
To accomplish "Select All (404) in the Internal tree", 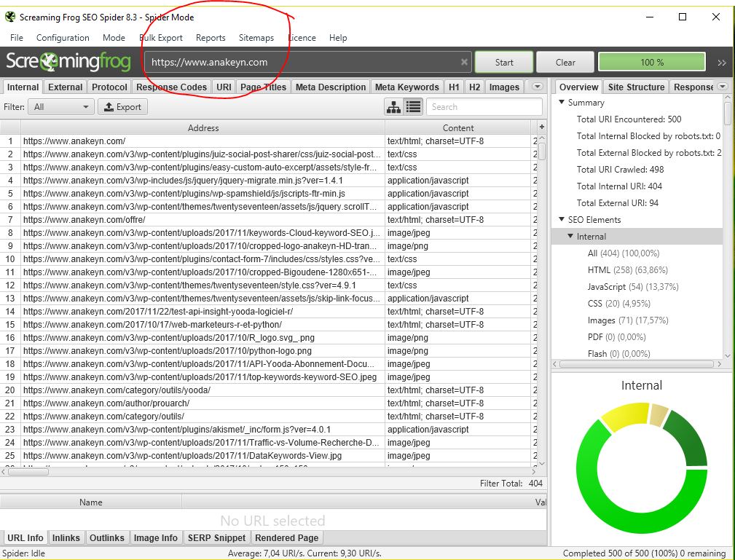I will tap(624, 253).
